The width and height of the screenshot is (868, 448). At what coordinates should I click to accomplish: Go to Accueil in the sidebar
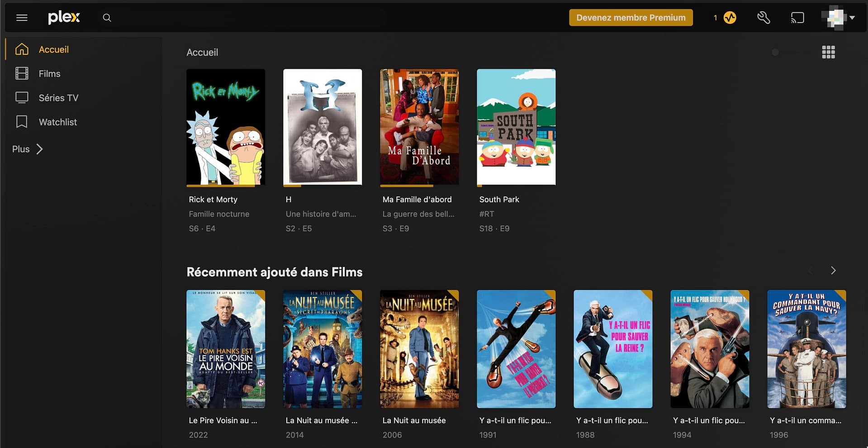click(53, 49)
